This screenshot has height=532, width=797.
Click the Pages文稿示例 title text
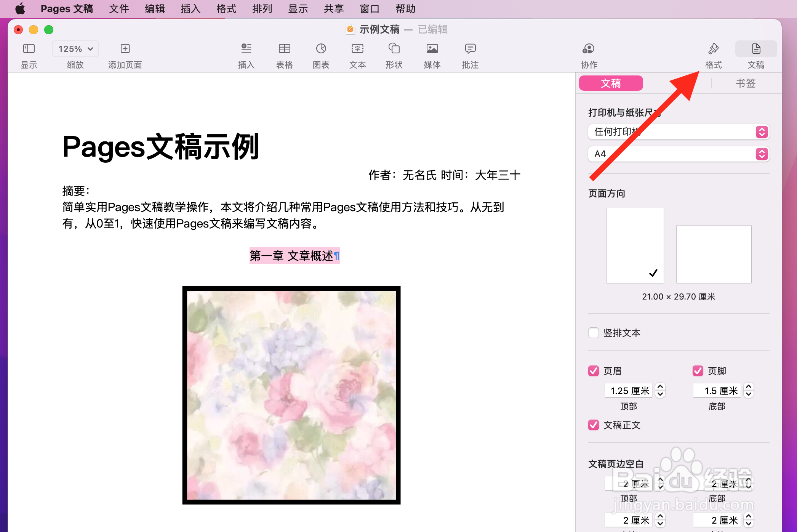161,147
